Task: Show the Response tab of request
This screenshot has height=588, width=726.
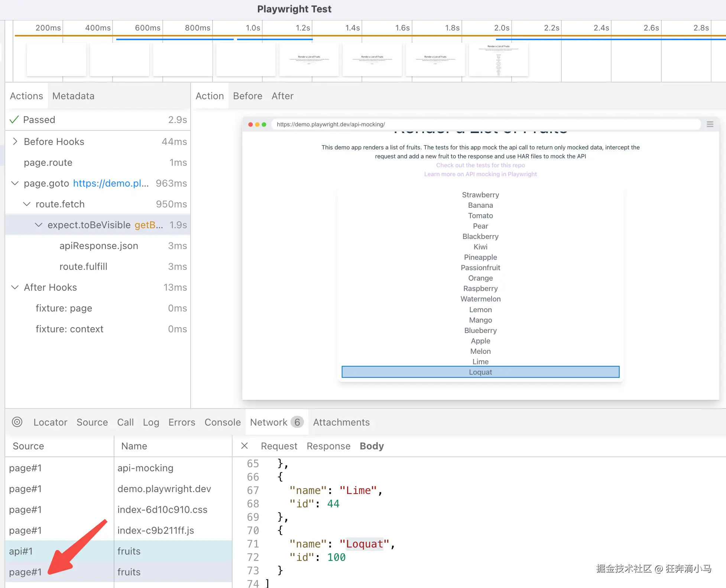Action: [328, 446]
